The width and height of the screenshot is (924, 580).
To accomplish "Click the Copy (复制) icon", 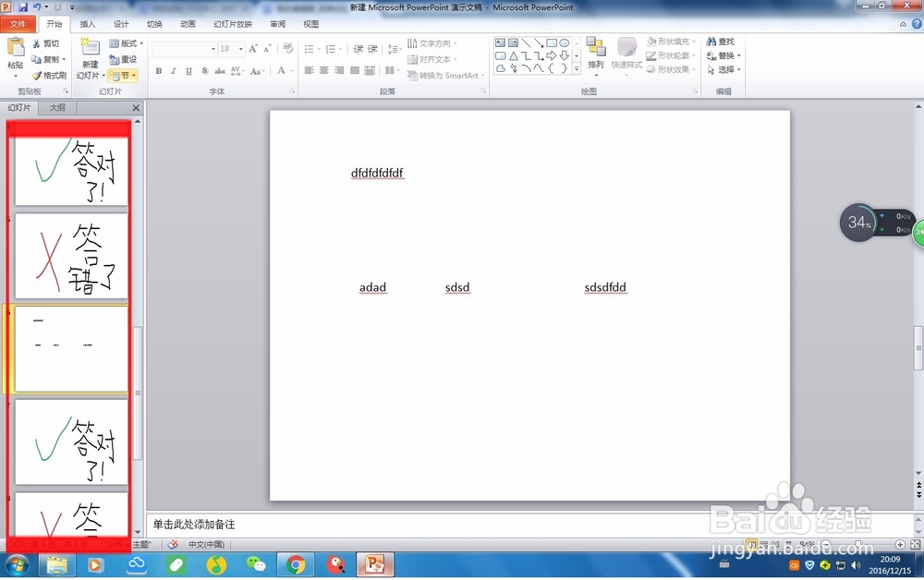I will 39,57.
